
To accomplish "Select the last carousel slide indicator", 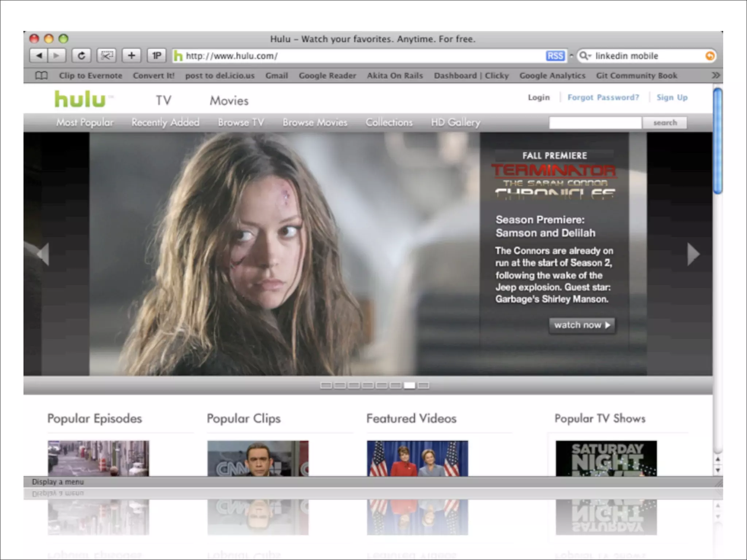I will [423, 385].
